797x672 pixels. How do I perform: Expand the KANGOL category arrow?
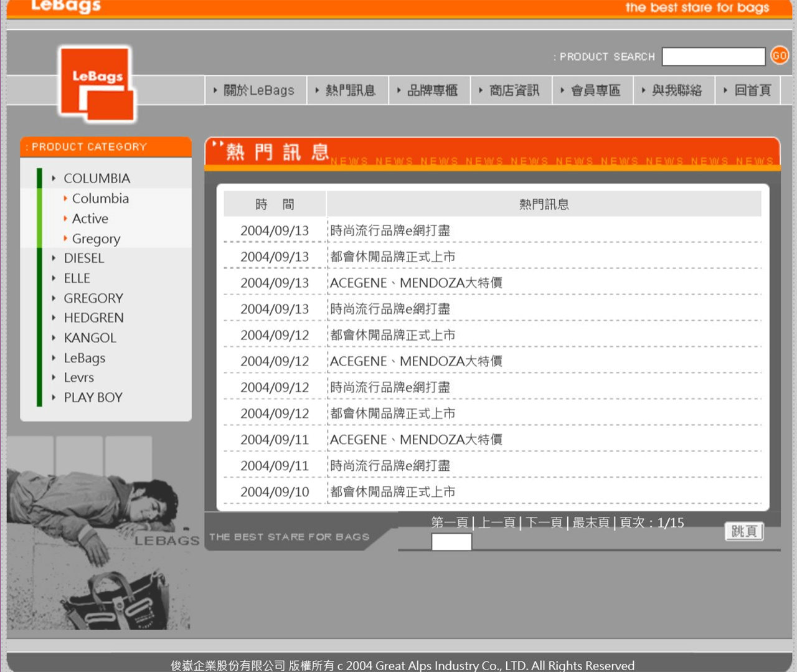click(54, 338)
